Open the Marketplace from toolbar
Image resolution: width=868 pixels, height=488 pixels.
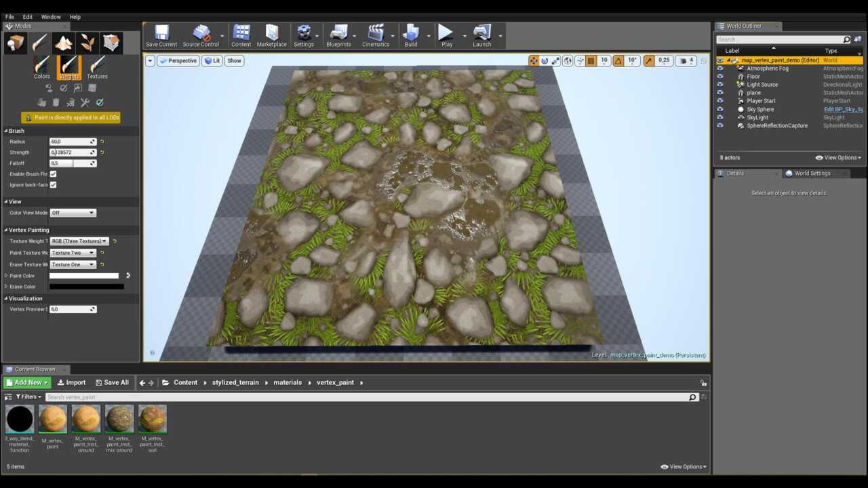(271, 36)
